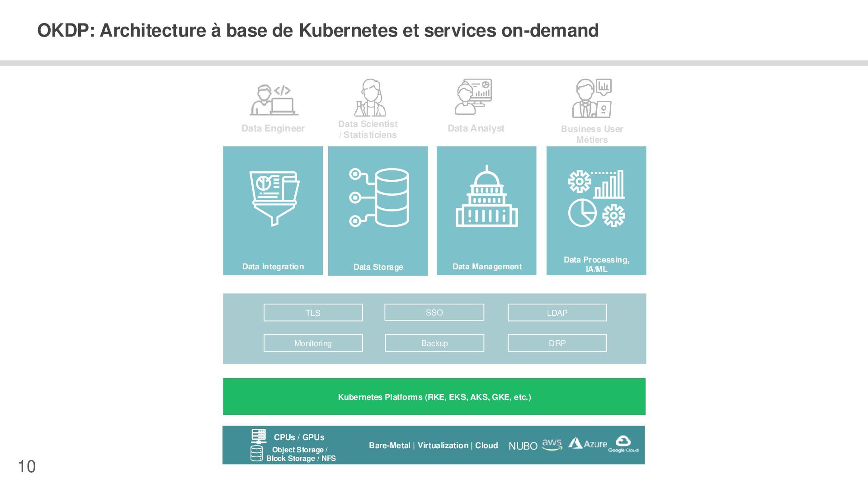
Task: Click the Data Engineer person icon
Action: click(x=274, y=100)
